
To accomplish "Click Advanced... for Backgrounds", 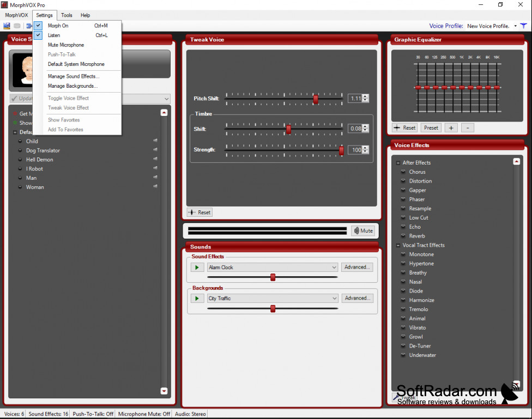I will (357, 298).
